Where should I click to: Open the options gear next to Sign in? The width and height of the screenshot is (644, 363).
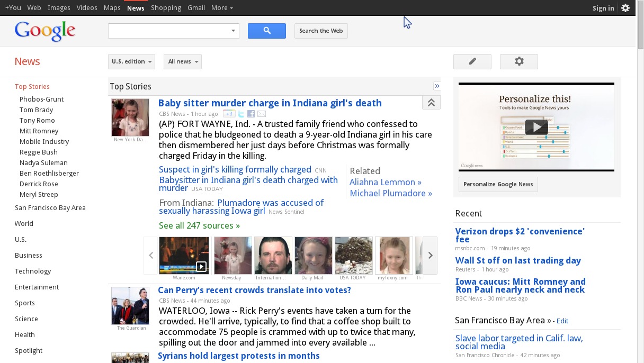[x=625, y=8]
